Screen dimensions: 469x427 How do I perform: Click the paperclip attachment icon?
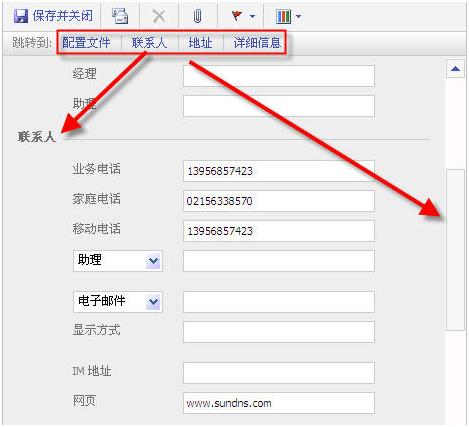pyautogui.click(x=197, y=16)
